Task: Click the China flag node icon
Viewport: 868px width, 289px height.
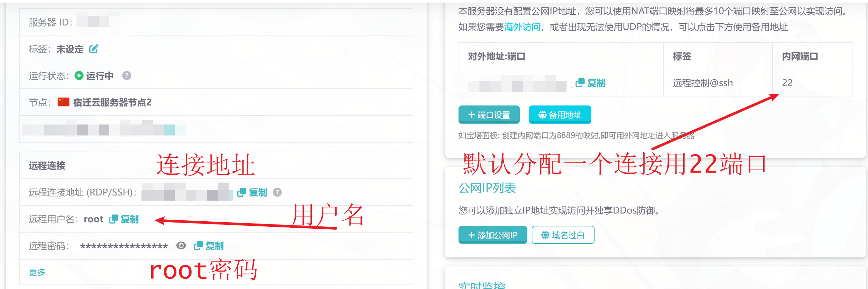Action: click(x=63, y=102)
